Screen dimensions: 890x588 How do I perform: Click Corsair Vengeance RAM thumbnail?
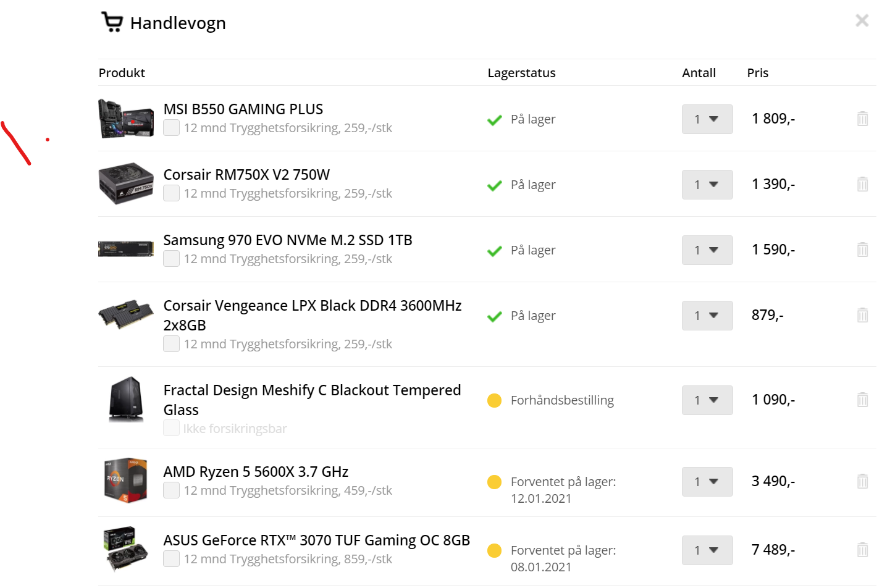tap(126, 314)
